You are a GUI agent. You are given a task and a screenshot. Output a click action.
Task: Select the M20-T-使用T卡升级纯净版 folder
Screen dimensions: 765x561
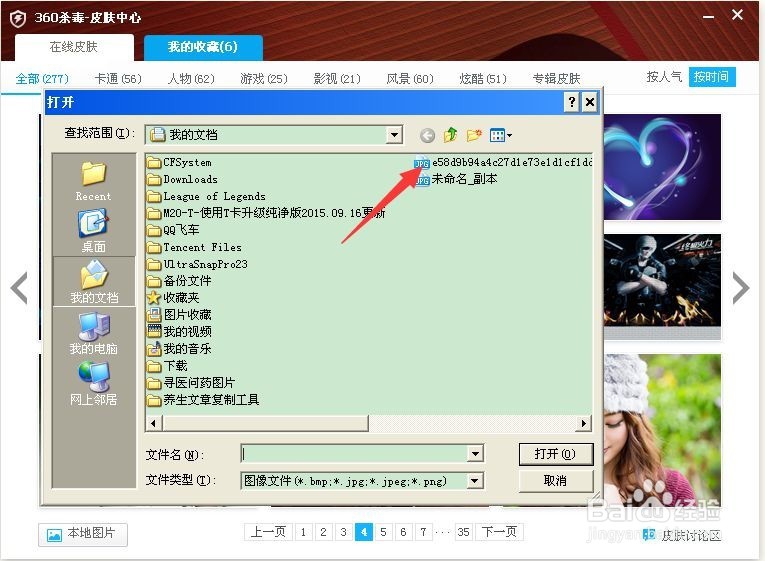pyautogui.click(x=266, y=213)
